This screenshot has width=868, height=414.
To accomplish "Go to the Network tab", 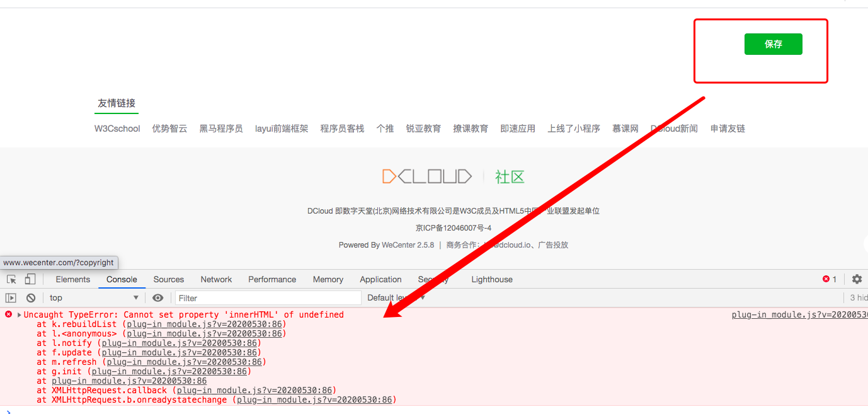I will tap(216, 279).
